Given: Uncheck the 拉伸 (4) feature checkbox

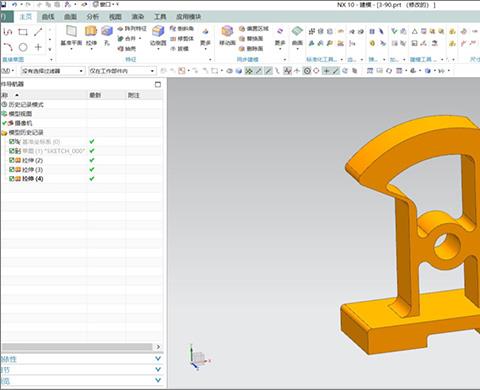Looking at the screenshot, I should point(12,179).
